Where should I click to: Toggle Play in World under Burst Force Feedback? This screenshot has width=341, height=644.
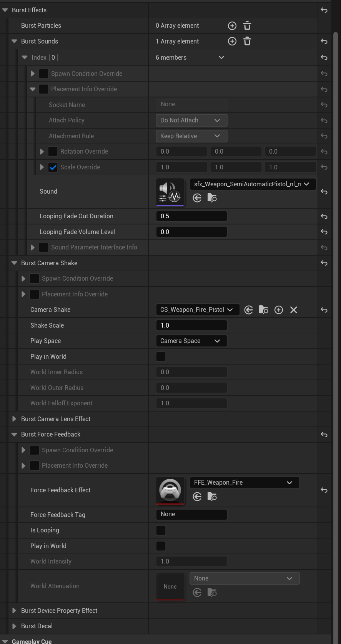(161, 546)
